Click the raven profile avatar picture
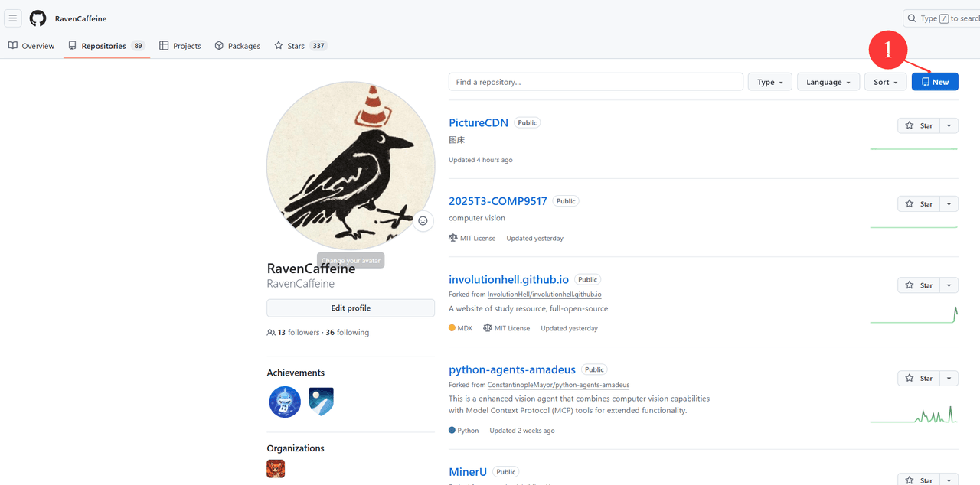This screenshot has height=485, width=980. pos(350,163)
